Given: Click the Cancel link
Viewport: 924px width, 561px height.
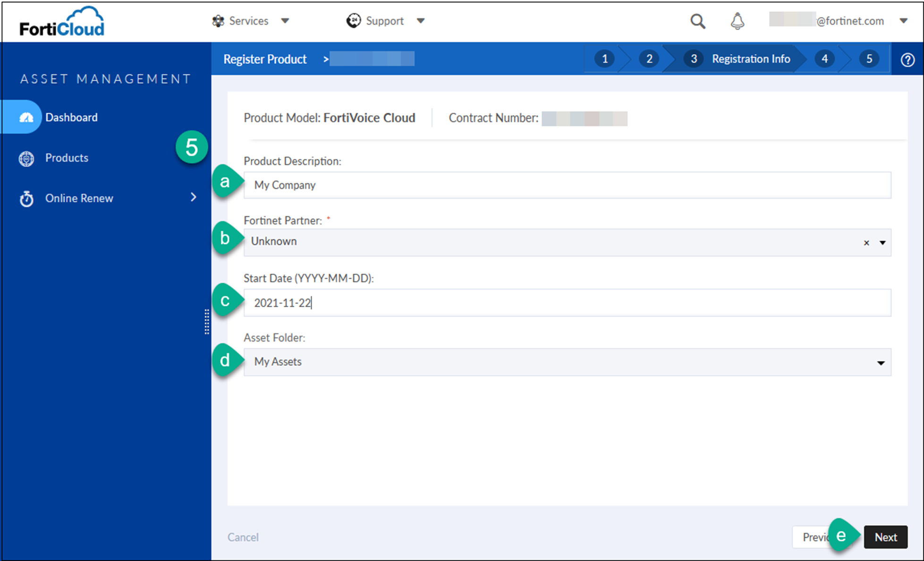Looking at the screenshot, I should 243,537.
